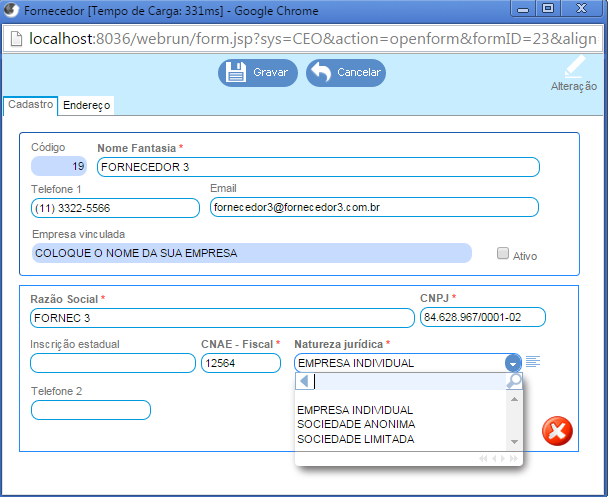Screen dimensions: 608x497
Task: Collapse the Natureza jurídica dropdown arrow
Action: click(x=513, y=363)
